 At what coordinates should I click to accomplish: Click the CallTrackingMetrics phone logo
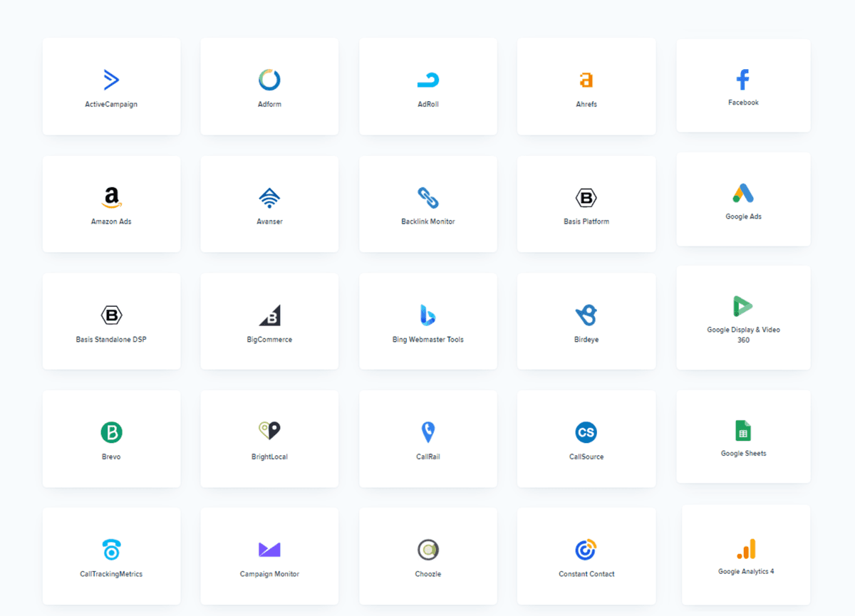click(x=111, y=550)
